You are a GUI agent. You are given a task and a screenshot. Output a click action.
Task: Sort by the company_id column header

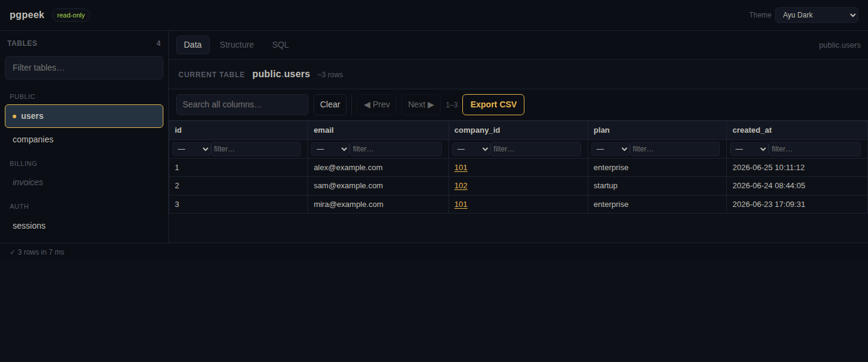518,130
